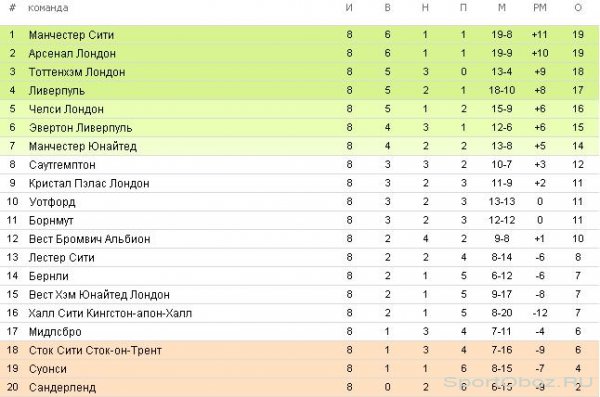This screenshot has height=397, width=600.
Task: Click the Борнмут team name
Action: pos(51,221)
